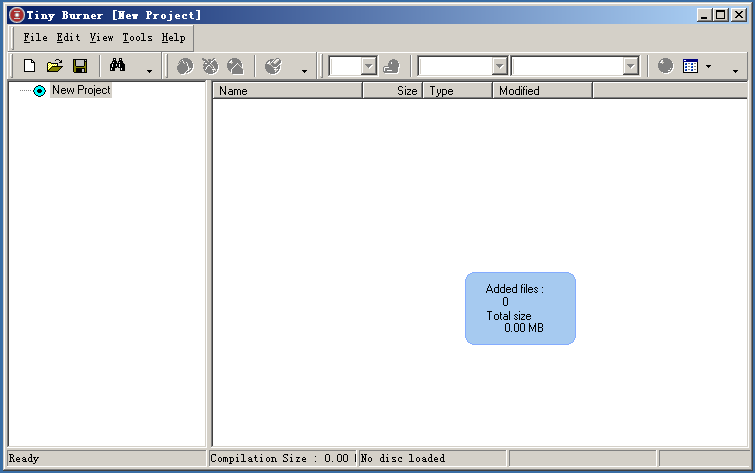
Task: Expand the small combo box after disc icons
Action: (x=368, y=66)
